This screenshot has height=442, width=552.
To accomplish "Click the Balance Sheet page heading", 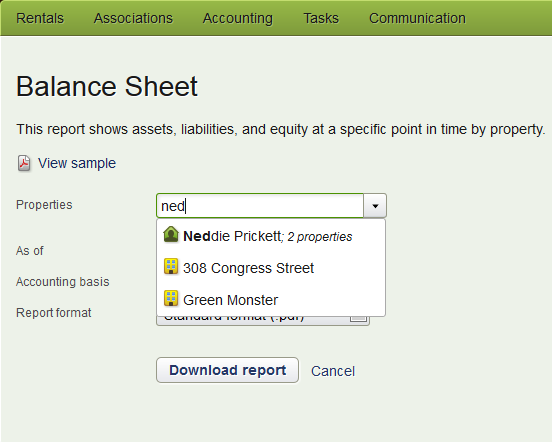I will (x=107, y=86).
